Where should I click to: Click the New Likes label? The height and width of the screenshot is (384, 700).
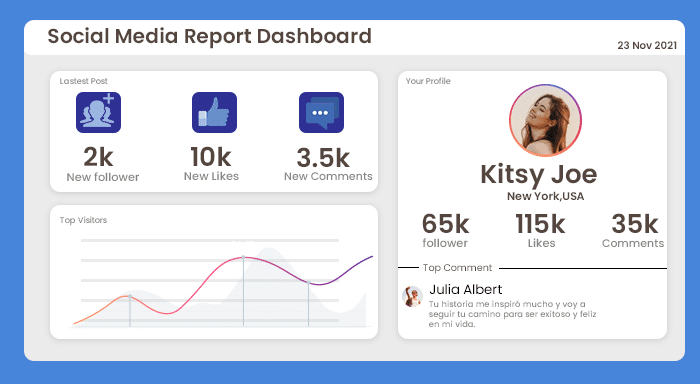[211, 176]
